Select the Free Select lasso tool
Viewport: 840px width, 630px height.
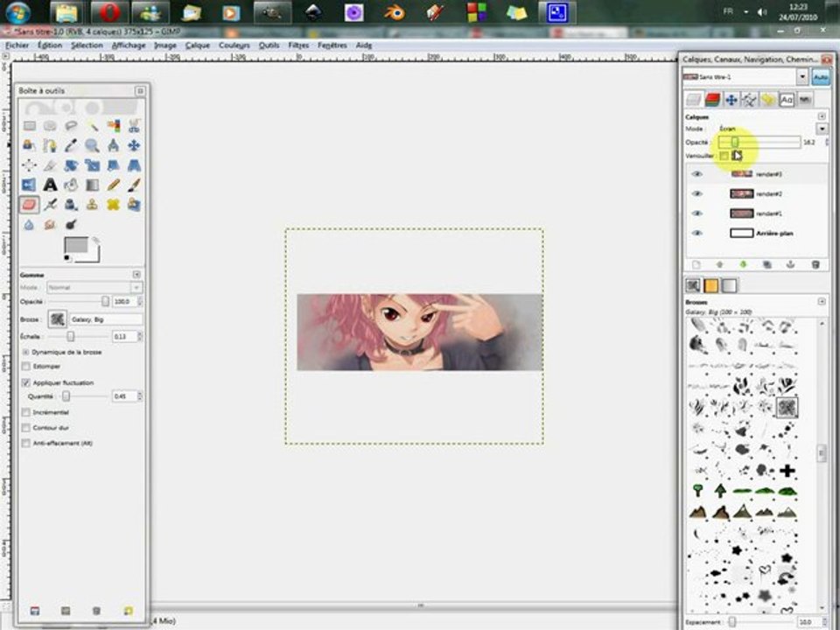pyautogui.click(x=71, y=126)
